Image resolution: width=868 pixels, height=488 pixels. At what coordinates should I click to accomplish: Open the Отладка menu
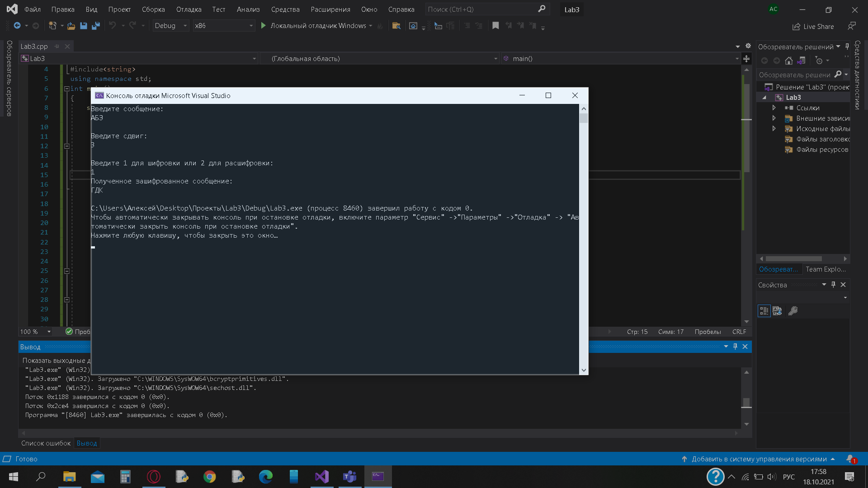click(189, 9)
